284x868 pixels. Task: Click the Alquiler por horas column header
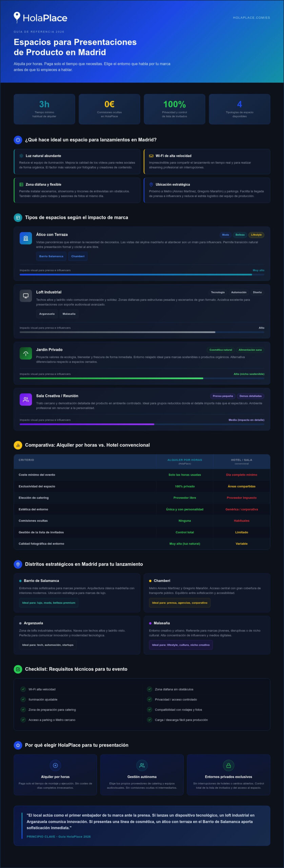point(185,461)
